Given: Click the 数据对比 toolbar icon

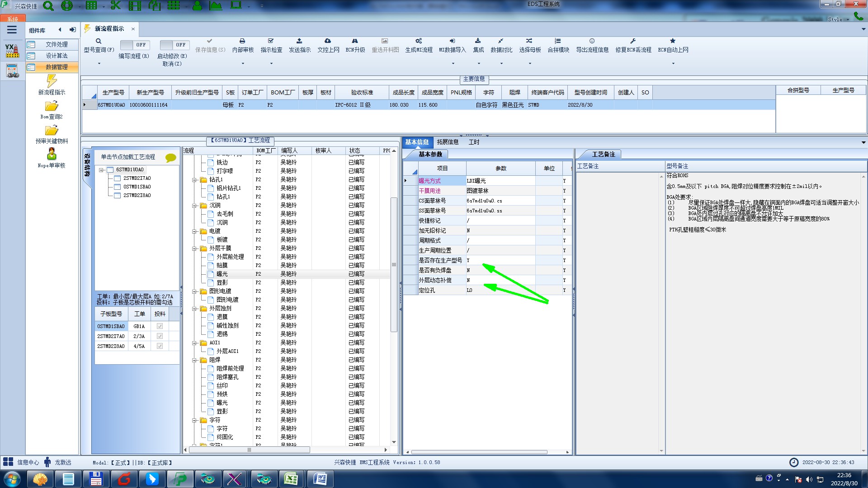Looking at the screenshot, I should pos(501,41).
